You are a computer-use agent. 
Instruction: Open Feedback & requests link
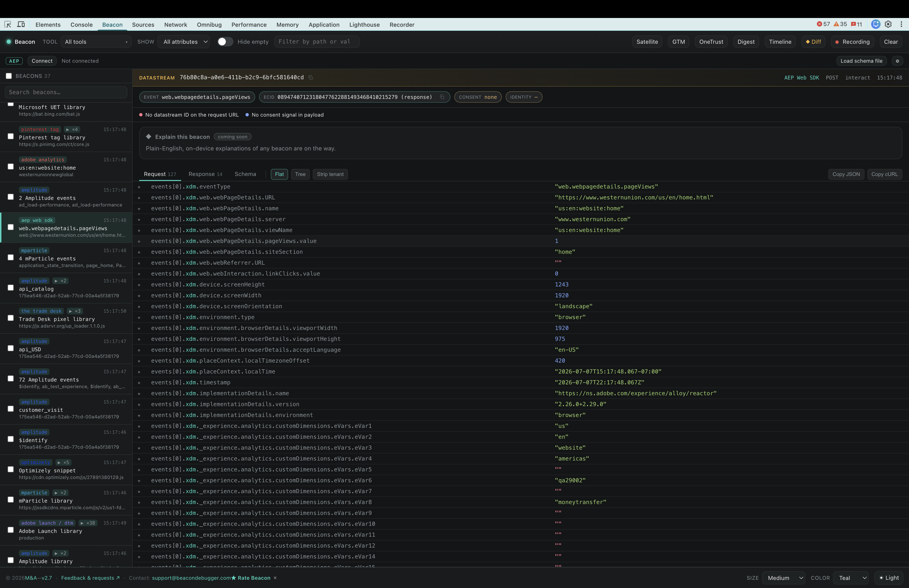tap(90, 578)
